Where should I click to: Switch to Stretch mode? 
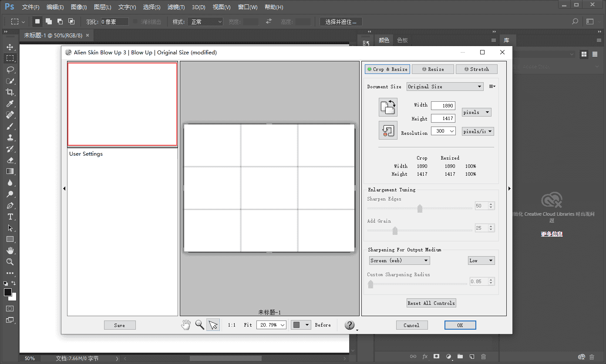(x=476, y=69)
